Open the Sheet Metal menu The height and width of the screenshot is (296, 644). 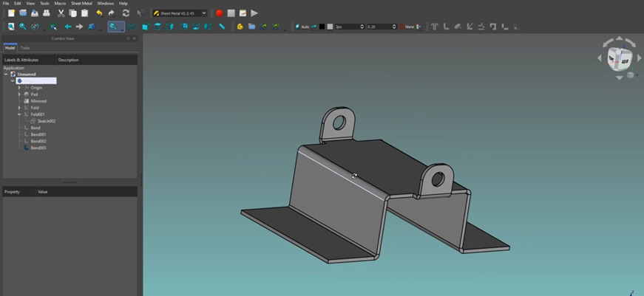[81, 3]
